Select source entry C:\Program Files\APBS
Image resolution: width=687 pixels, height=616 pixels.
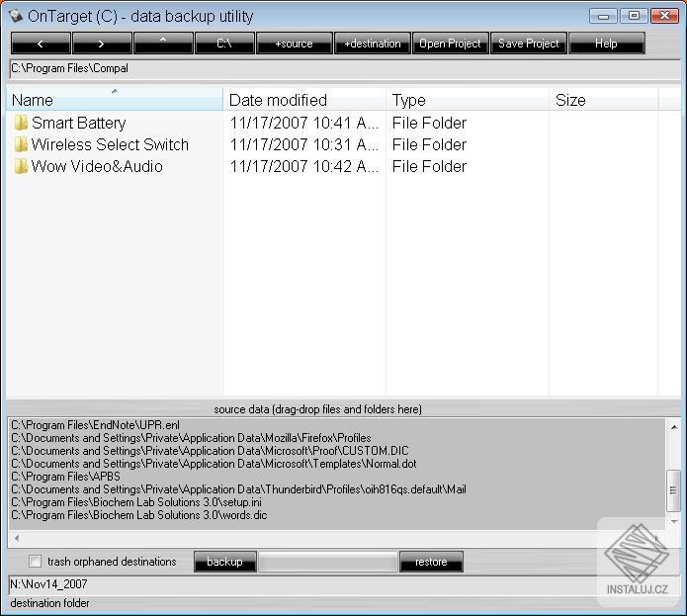[65, 477]
